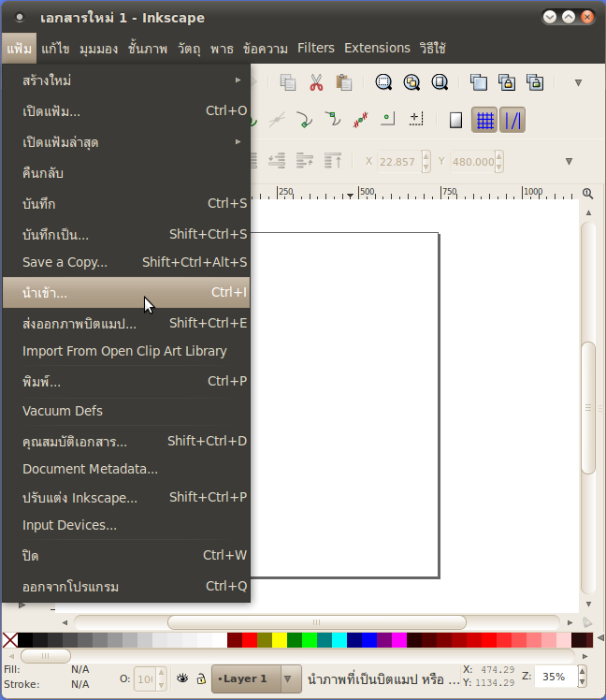Zoom to fit selection icon

point(383,82)
